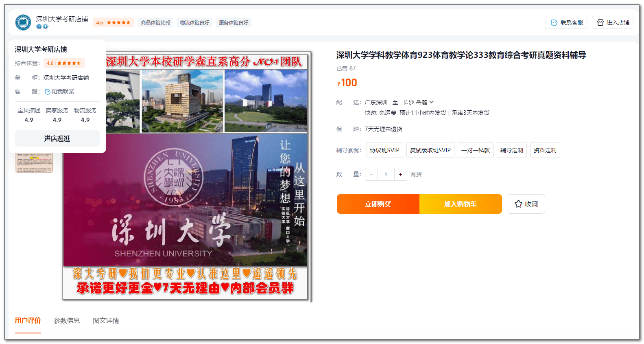This screenshot has width=644, height=344.
Task: Select the 协议班SVIP package option
Action: [x=384, y=150]
